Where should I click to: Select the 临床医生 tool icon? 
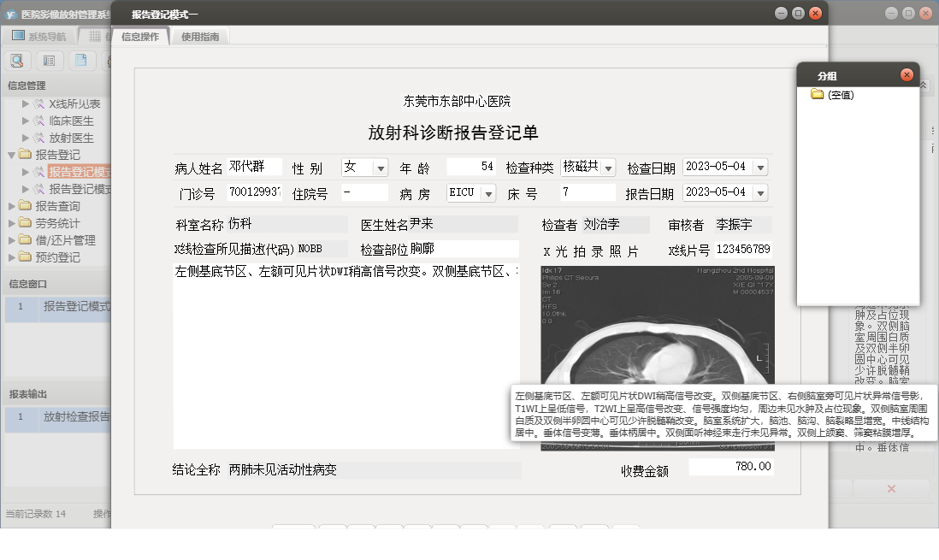pyautogui.click(x=37, y=121)
